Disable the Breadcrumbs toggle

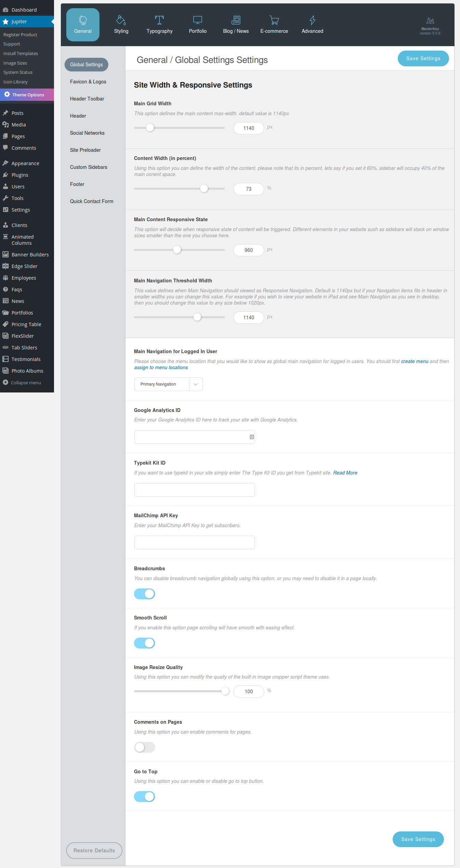point(145,594)
